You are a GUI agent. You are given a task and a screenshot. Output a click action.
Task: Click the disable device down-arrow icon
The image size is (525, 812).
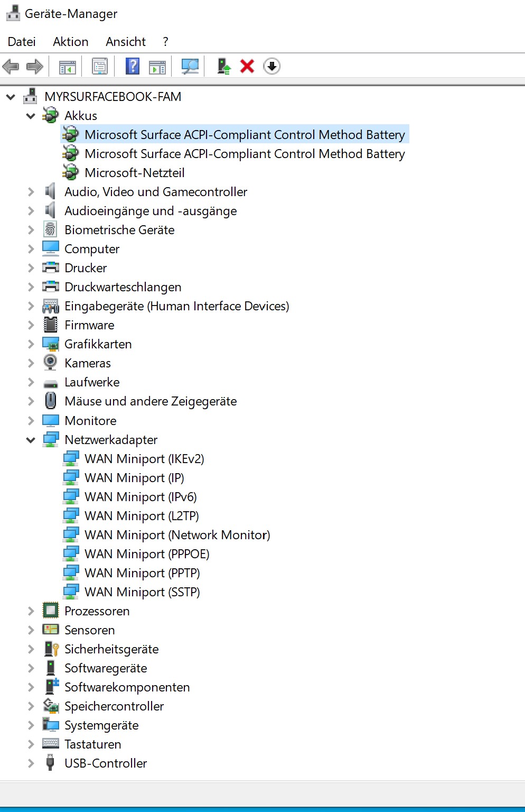point(271,66)
